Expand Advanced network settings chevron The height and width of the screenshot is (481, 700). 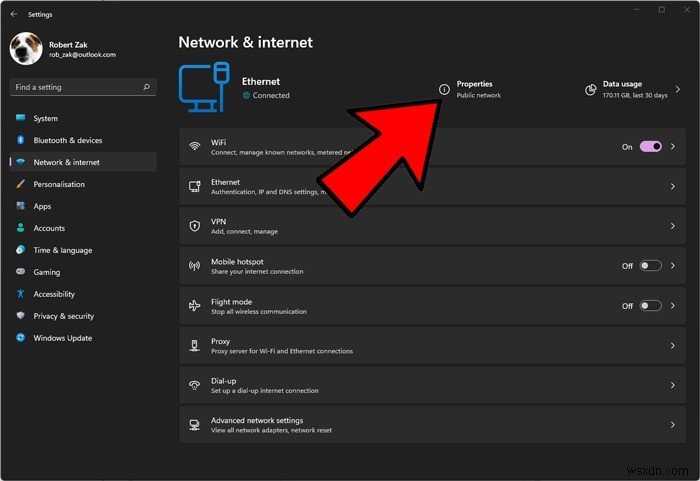[673, 425]
